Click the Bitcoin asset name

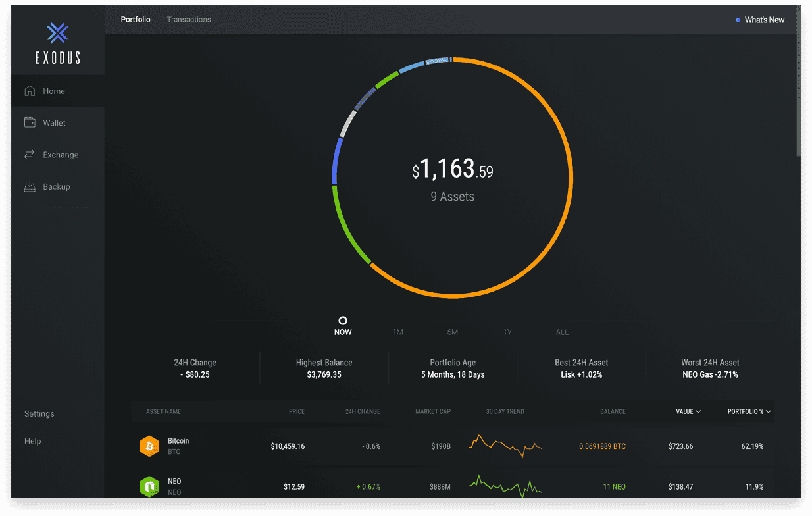click(178, 441)
